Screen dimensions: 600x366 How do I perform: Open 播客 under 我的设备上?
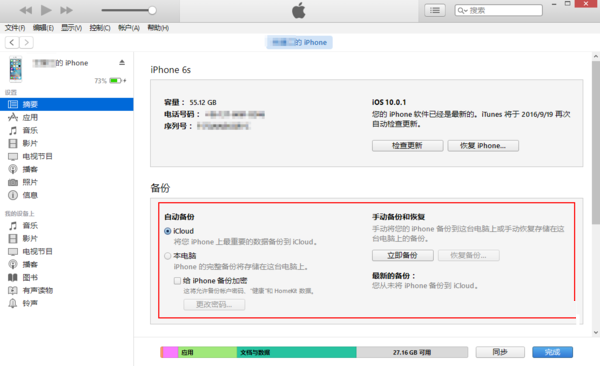coord(67,265)
